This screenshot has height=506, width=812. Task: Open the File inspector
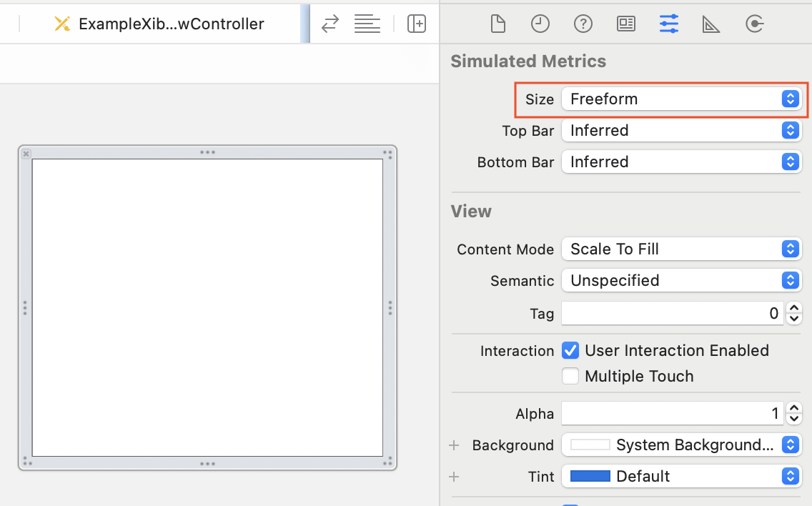point(497,24)
